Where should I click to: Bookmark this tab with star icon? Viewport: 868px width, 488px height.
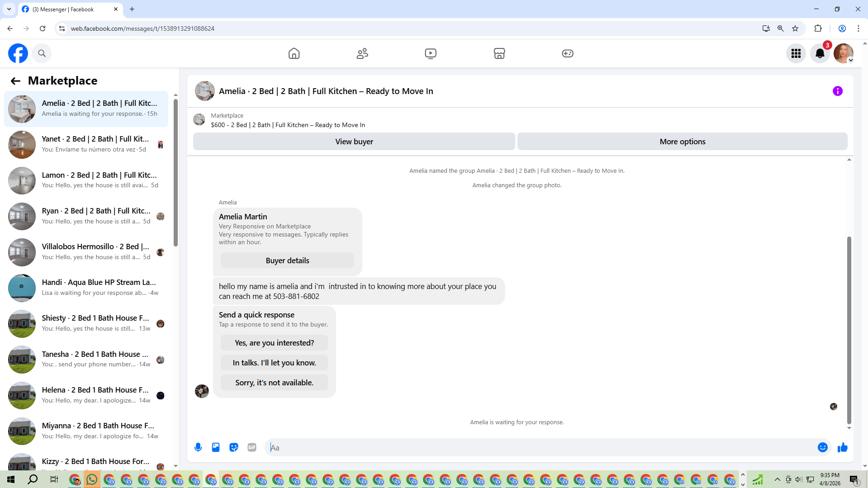[795, 28]
